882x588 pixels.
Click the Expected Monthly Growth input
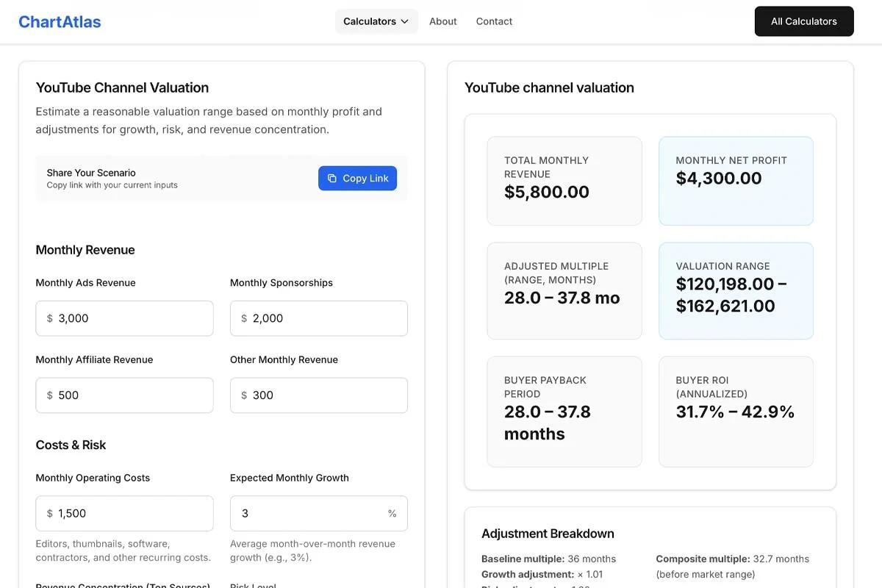pyautogui.click(x=309, y=514)
